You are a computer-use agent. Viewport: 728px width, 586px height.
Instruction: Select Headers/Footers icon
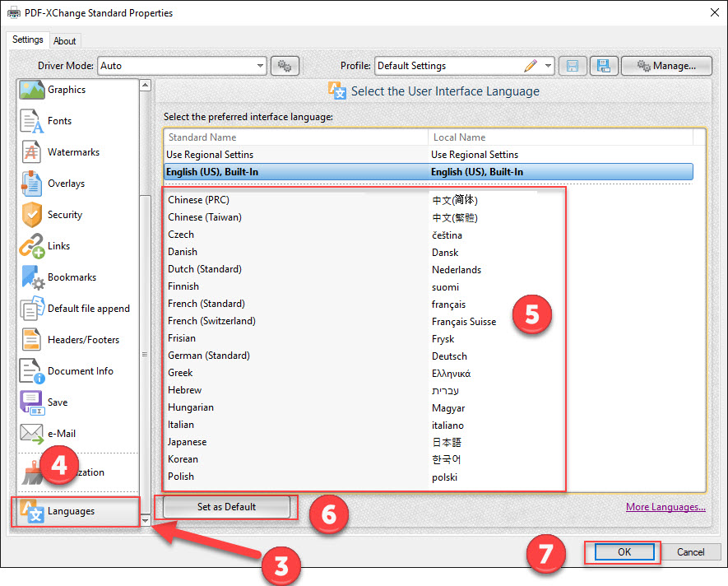31,340
